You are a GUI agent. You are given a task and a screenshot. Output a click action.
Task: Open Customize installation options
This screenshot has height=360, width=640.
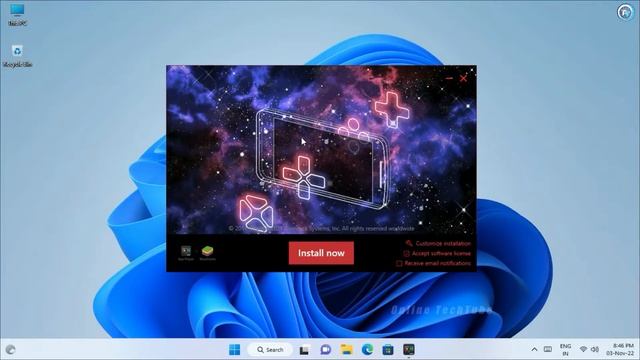point(438,243)
